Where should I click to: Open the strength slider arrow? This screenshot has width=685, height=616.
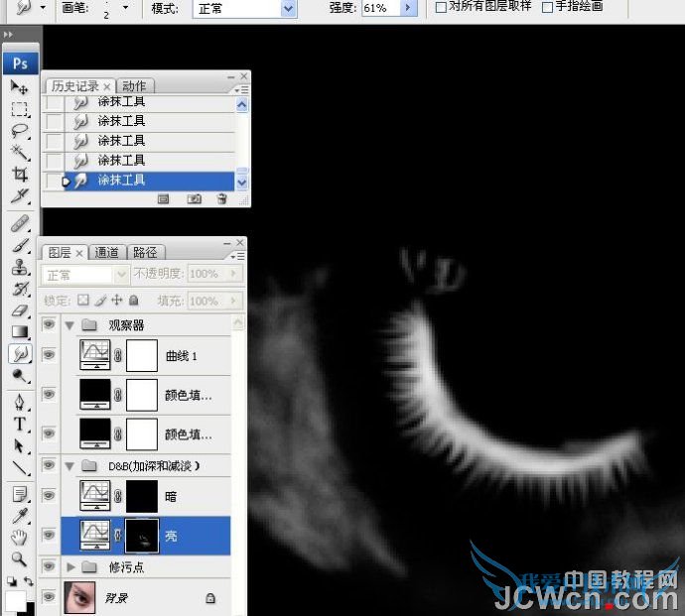408,8
